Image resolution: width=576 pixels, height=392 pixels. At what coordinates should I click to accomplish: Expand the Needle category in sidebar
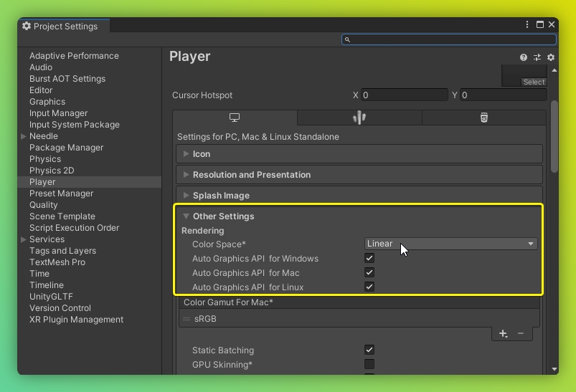[24, 136]
